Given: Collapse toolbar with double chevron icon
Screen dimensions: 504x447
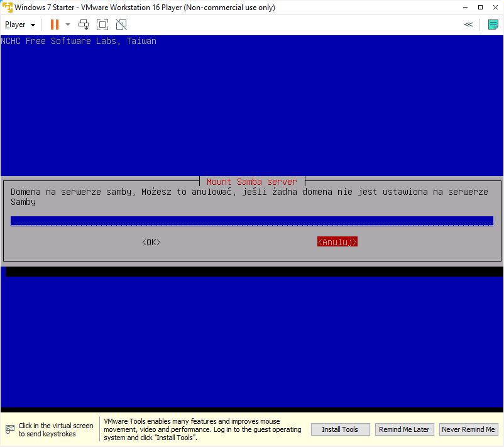Looking at the screenshot, I should [469, 25].
